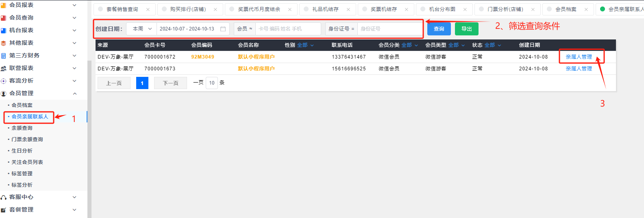The image size is (644, 218).
Task: Click phone number 15616696525
Action: click(349, 69)
